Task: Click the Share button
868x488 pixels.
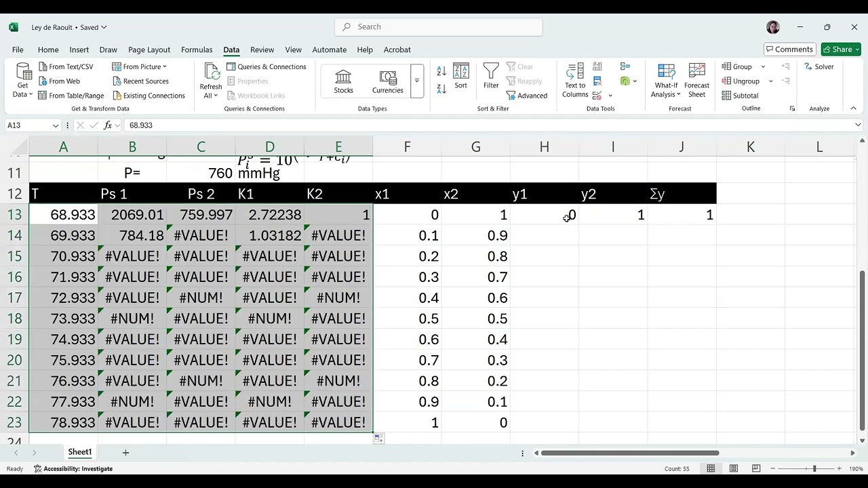Action: tap(841, 49)
